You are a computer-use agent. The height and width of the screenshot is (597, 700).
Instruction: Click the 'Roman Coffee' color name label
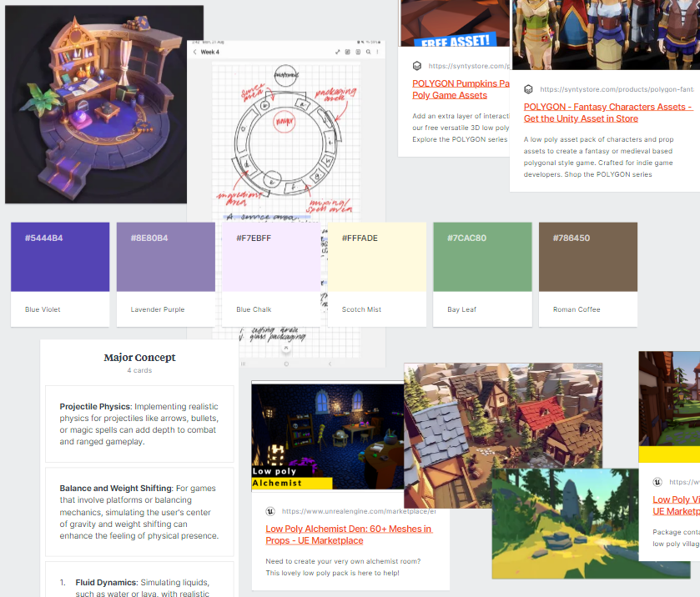577,309
